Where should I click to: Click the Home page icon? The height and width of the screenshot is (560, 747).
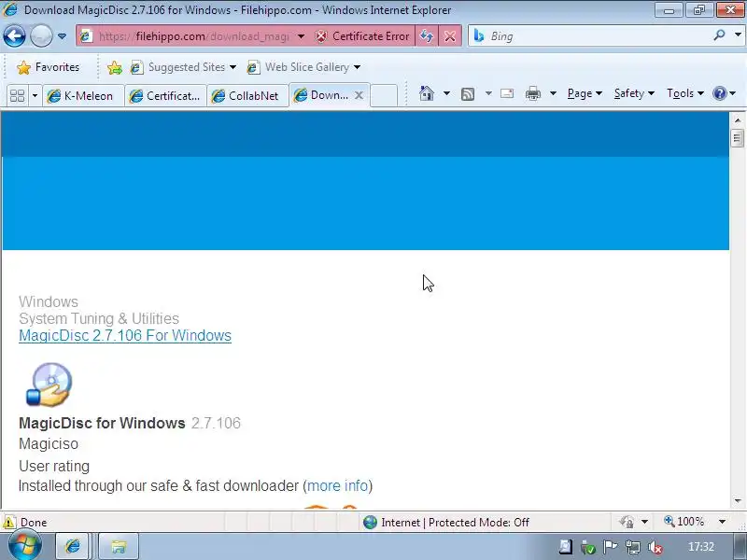click(x=427, y=93)
